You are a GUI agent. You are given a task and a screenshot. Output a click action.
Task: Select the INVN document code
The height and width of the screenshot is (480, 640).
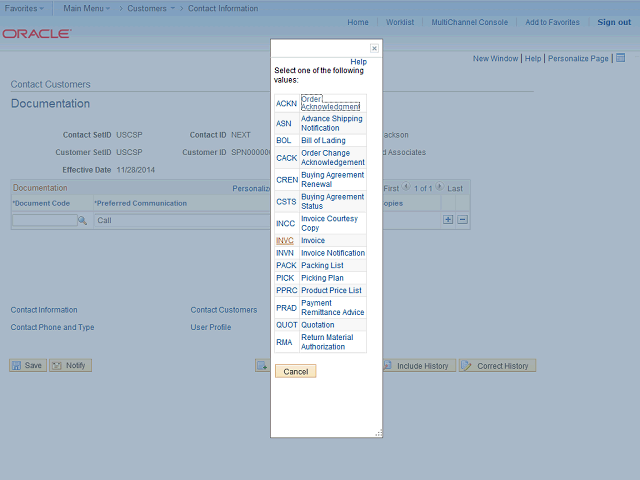(x=285, y=253)
